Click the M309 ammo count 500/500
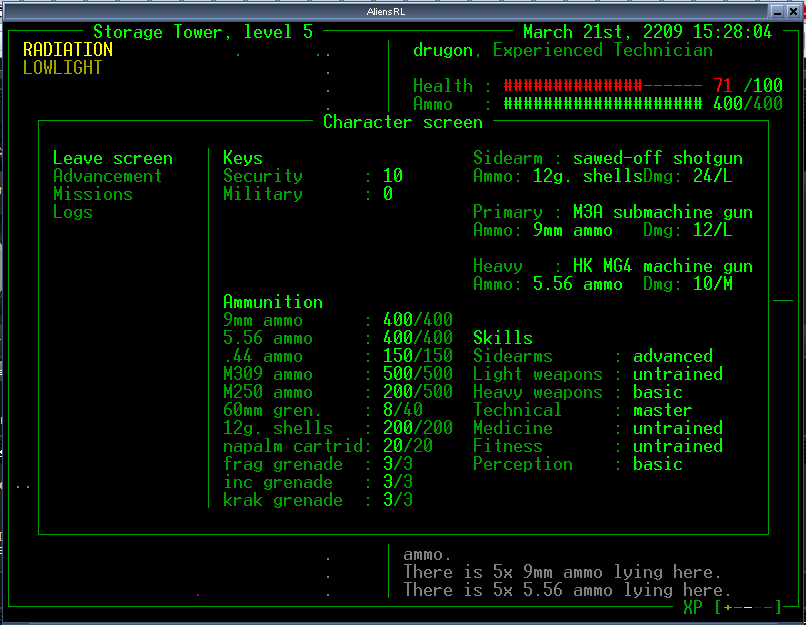Image resolution: width=806 pixels, height=625 pixels. 418,374
